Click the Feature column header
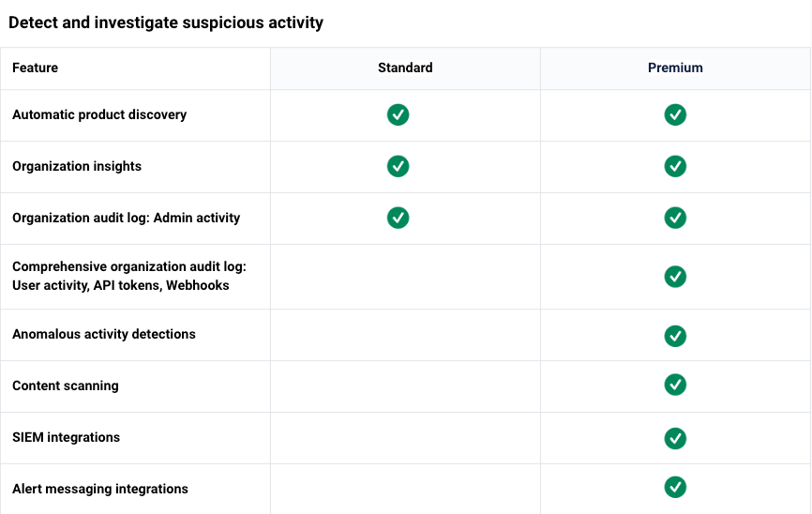The image size is (812, 514). click(36, 68)
